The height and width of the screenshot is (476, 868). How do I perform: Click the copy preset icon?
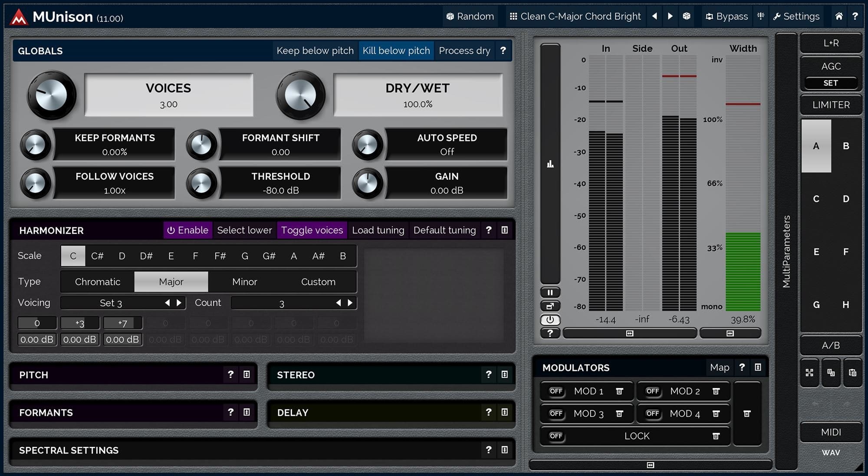point(831,373)
